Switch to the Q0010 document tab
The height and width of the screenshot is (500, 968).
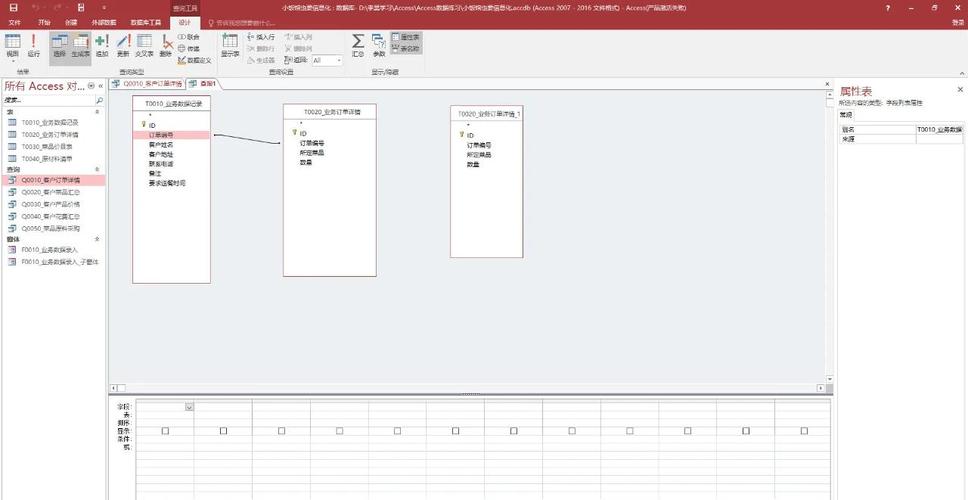[x=147, y=83]
